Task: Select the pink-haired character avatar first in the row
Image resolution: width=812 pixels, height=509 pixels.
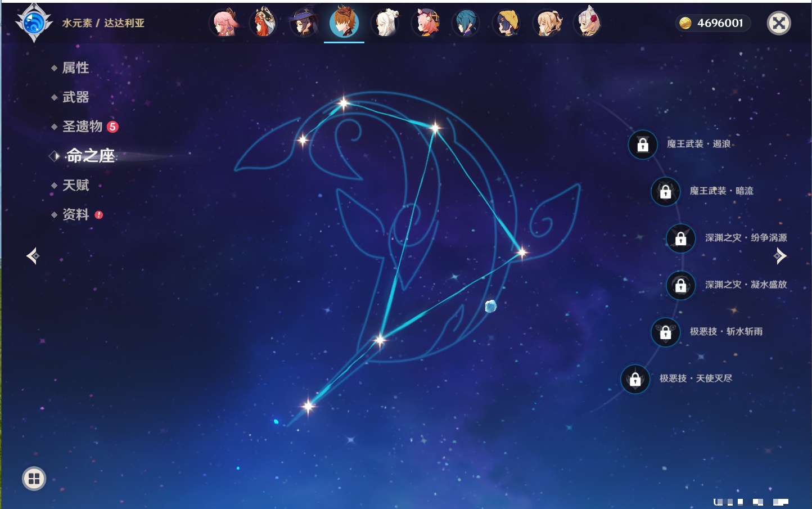Action: (224, 23)
